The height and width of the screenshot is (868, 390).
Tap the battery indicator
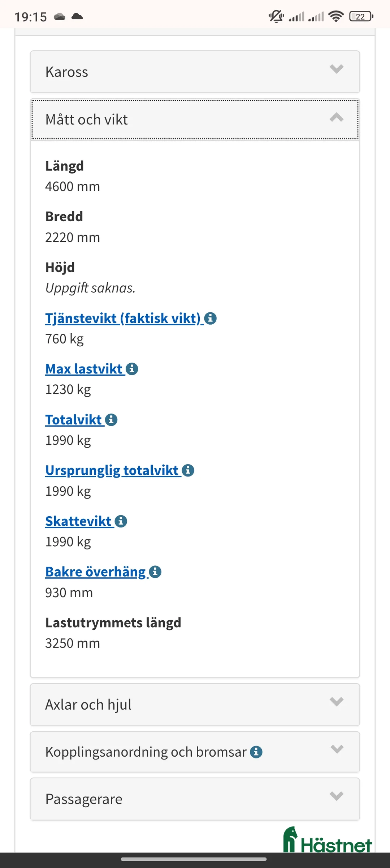(360, 16)
